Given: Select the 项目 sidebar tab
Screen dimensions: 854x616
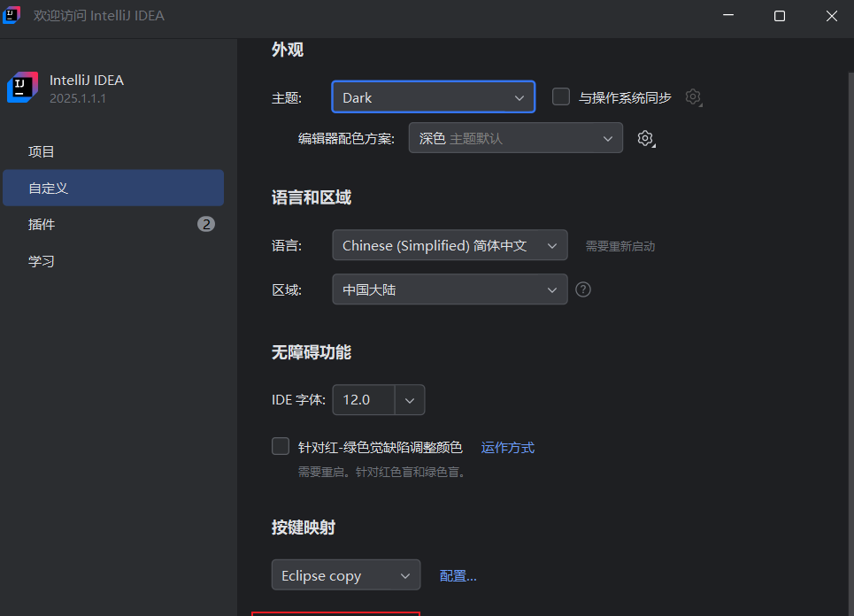Looking at the screenshot, I should tap(113, 151).
